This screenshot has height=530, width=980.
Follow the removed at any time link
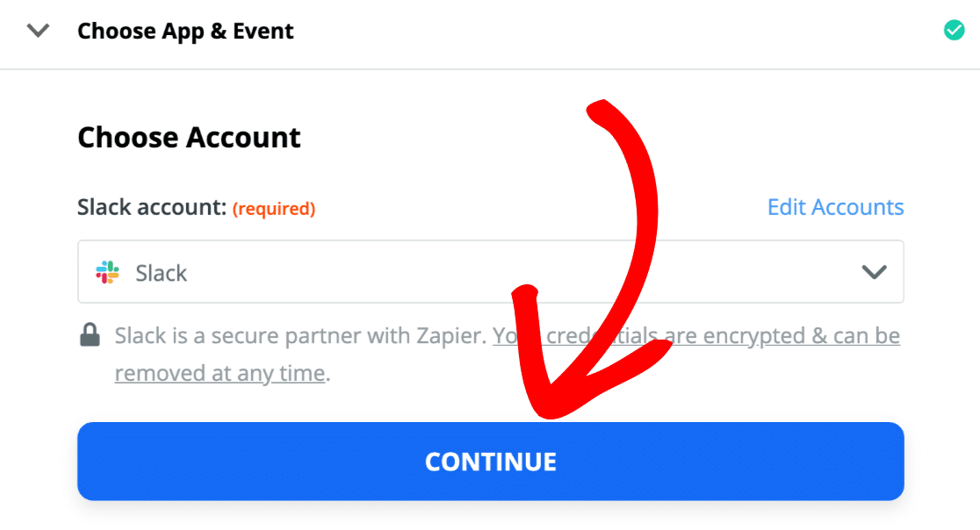point(220,373)
